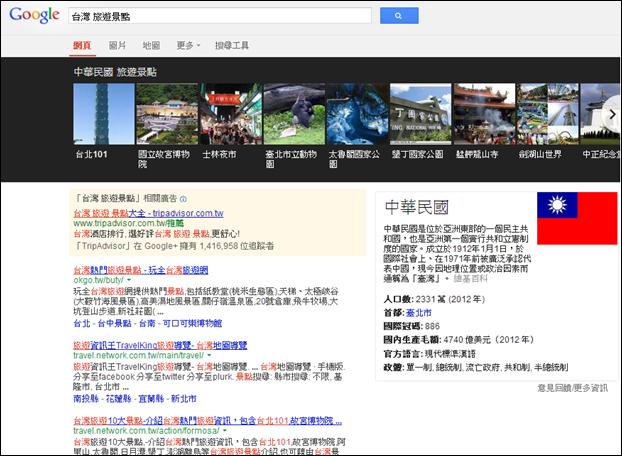Click the 國際冠碼: 886 fact
The image size is (622, 456).
click(412, 326)
